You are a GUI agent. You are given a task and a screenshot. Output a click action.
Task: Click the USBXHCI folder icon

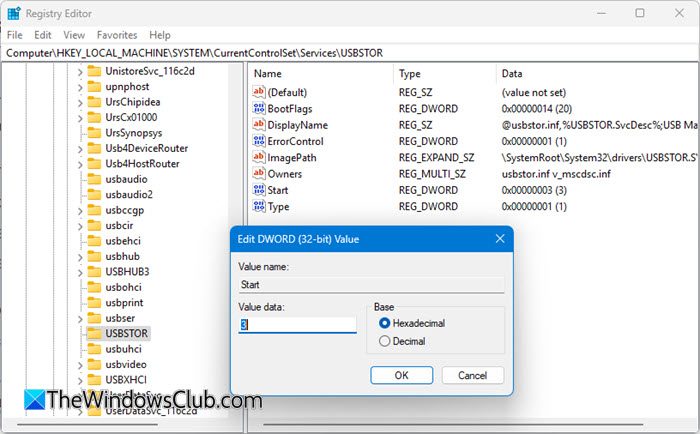[94, 380]
